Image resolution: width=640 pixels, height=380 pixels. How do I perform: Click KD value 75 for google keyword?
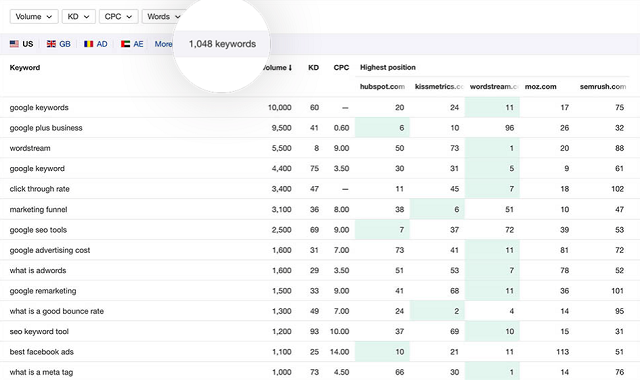coord(314,169)
